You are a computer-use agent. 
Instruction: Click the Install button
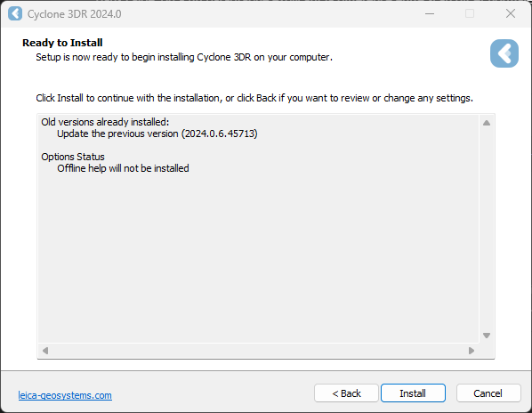click(x=413, y=393)
